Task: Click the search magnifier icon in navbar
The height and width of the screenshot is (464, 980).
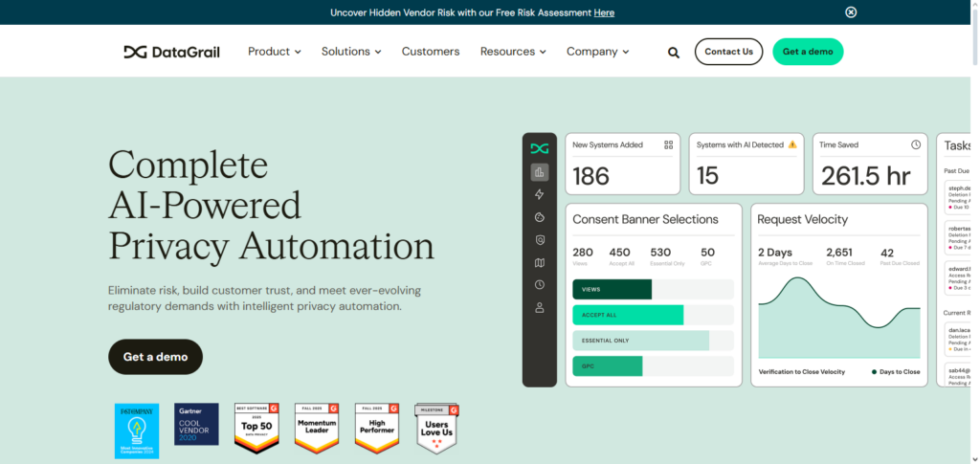Action: 674,53
